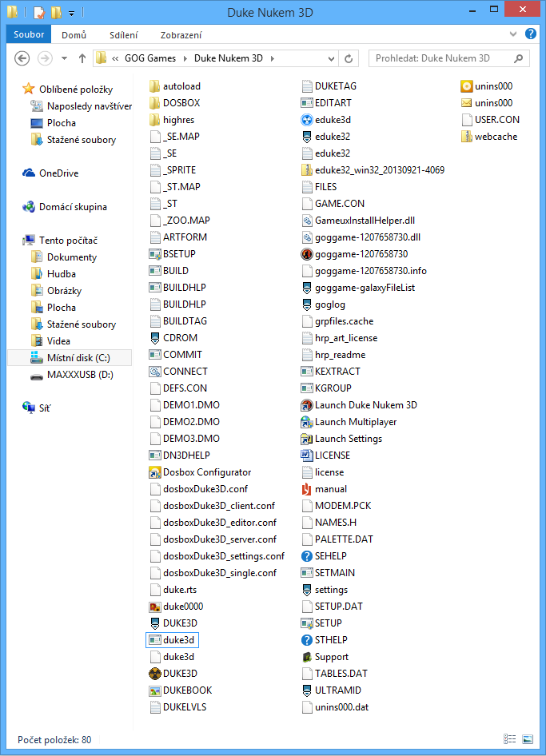Select the goggame-1207658730 application icon
Image resolution: width=546 pixels, height=756 pixels.
click(x=307, y=254)
